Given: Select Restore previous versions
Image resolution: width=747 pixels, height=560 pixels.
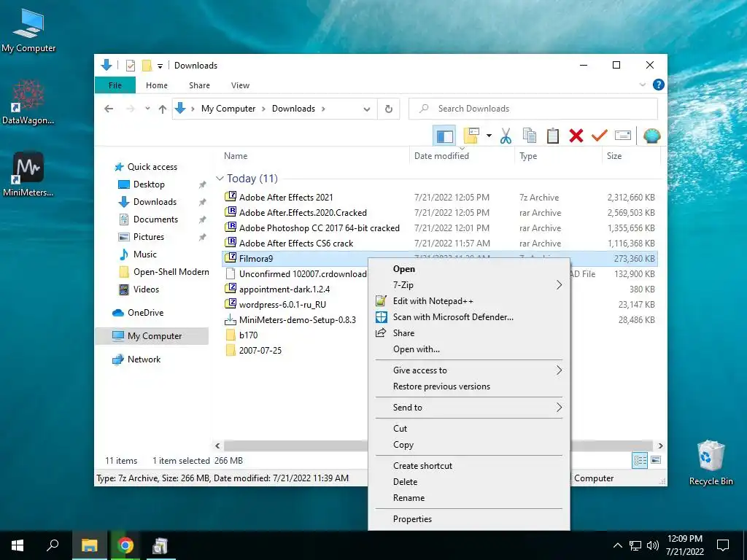Looking at the screenshot, I should pos(441,386).
